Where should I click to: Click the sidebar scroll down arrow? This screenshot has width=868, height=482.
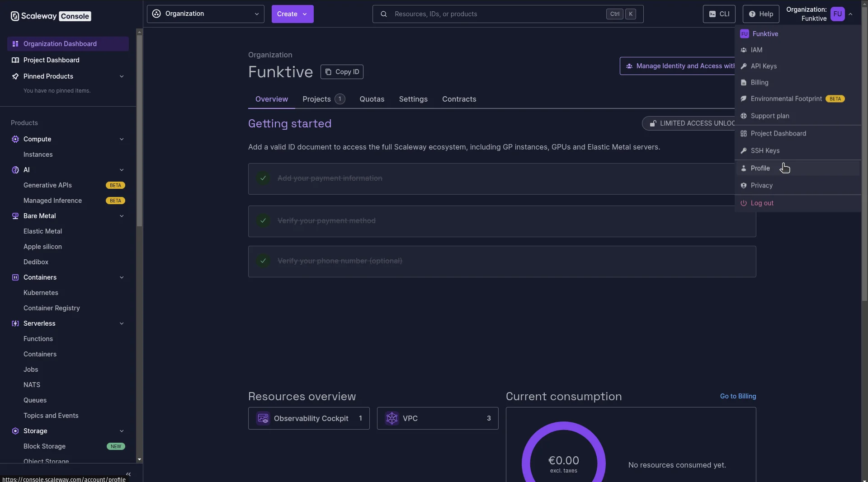(x=139, y=459)
